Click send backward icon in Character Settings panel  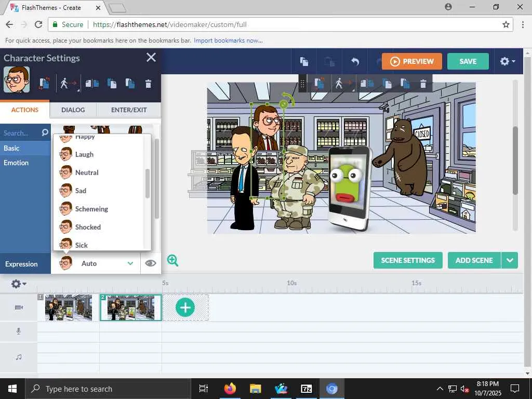coord(130,84)
